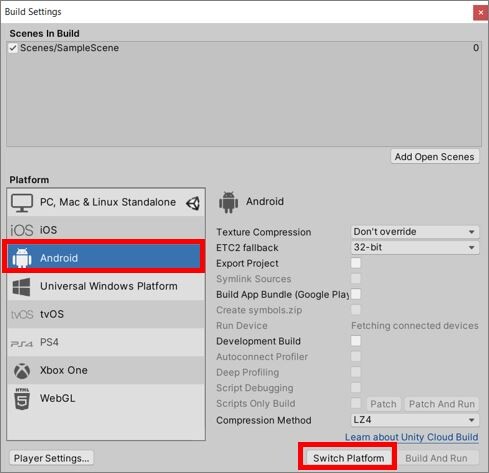Select the PS4 platform row
The width and height of the screenshot is (489, 473).
point(106,342)
